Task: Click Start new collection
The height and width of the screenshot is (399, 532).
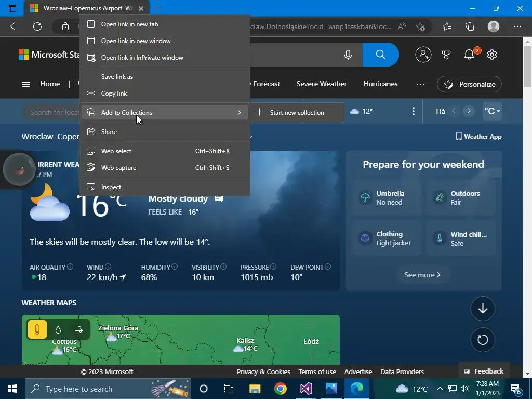Action: point(296,112)
